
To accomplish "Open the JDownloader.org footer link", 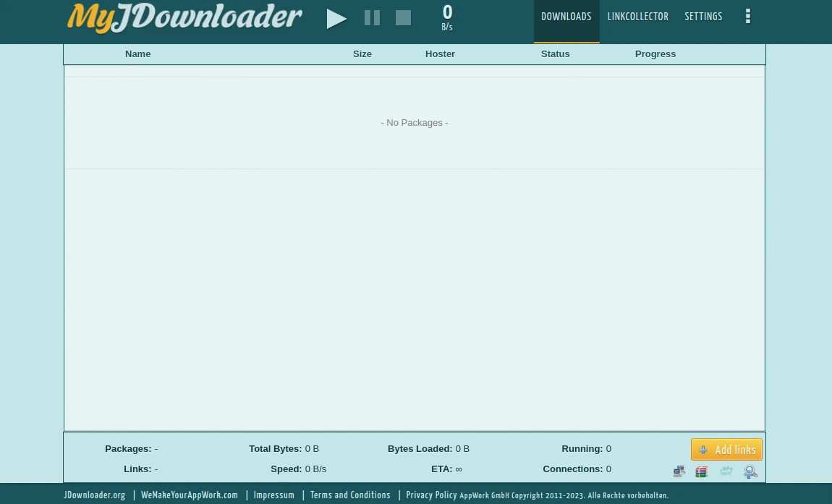I will click(x=95, y=495).
